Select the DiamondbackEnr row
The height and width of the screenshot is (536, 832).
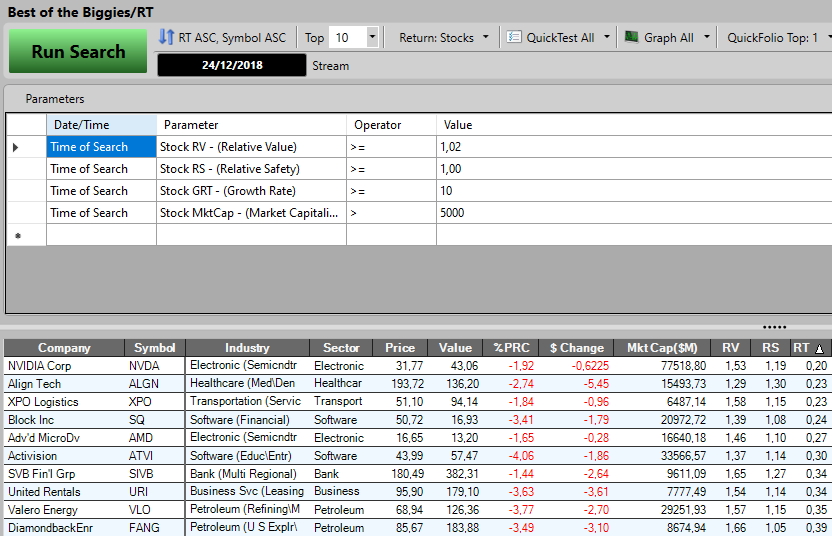[418, 528]
